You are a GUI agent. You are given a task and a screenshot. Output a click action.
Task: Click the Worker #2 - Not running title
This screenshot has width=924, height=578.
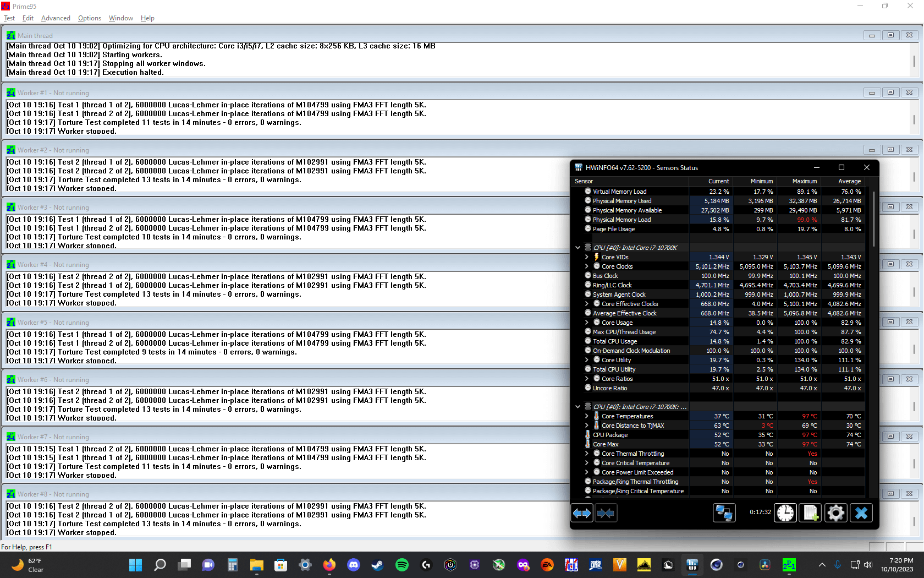53,150
